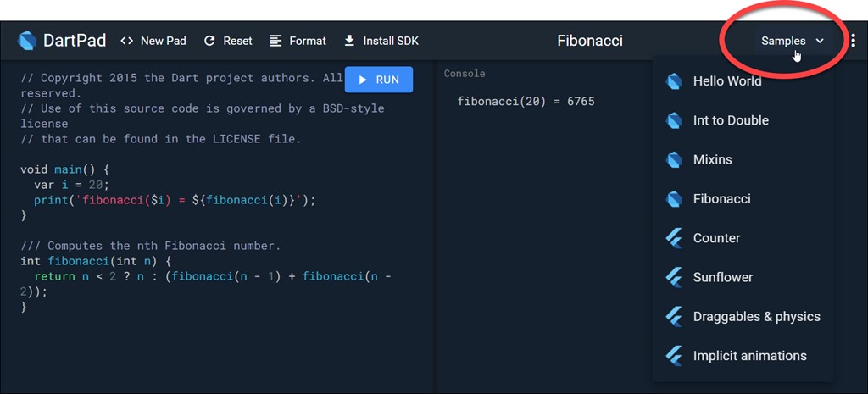The width and height of the screenshot is (868, 394).
Task: Click the Reset text button
Action: 237,41
